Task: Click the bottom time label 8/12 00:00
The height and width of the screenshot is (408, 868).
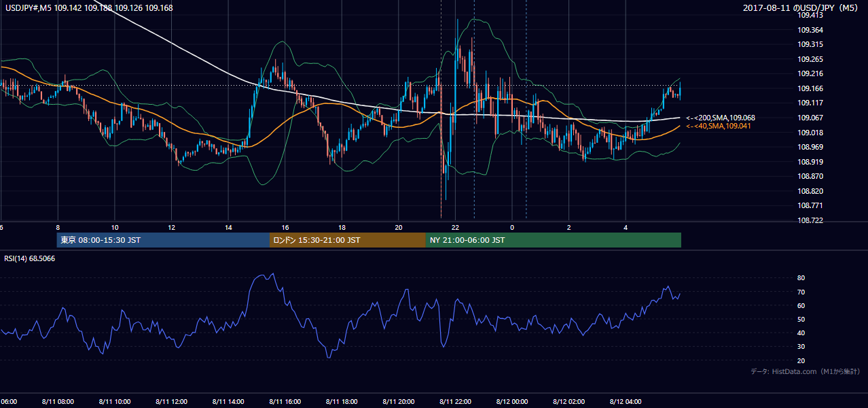Action: tap(512, 402)
